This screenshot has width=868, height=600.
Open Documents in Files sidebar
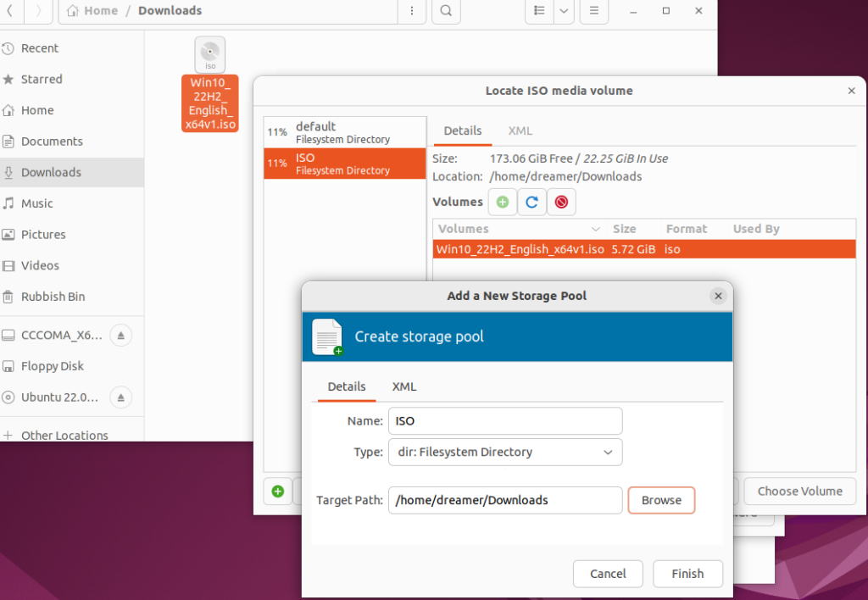tap(72, 142)
